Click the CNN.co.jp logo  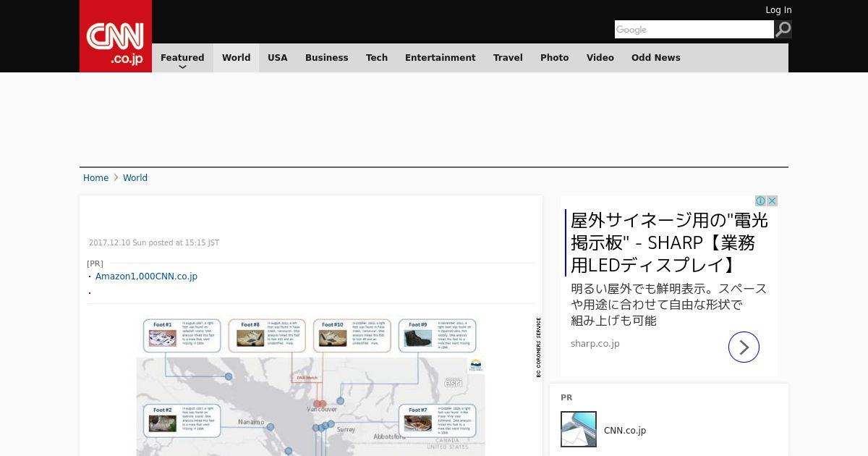116,36
